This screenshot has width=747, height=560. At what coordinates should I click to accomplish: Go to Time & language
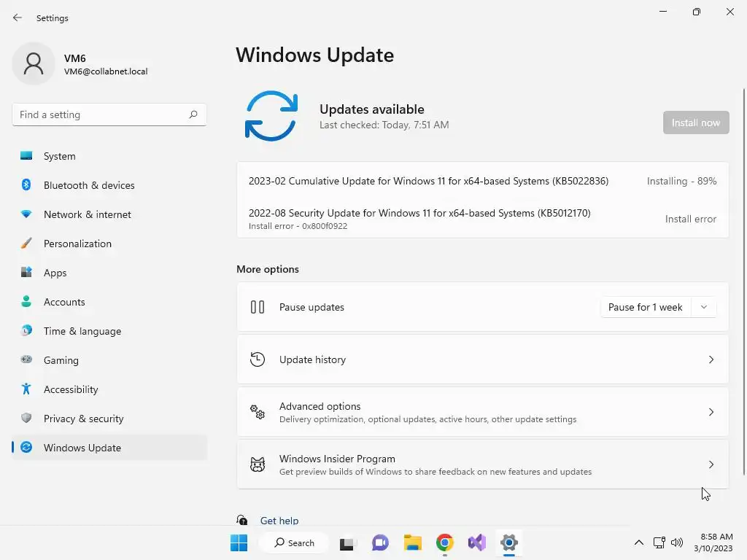(109, 331)
